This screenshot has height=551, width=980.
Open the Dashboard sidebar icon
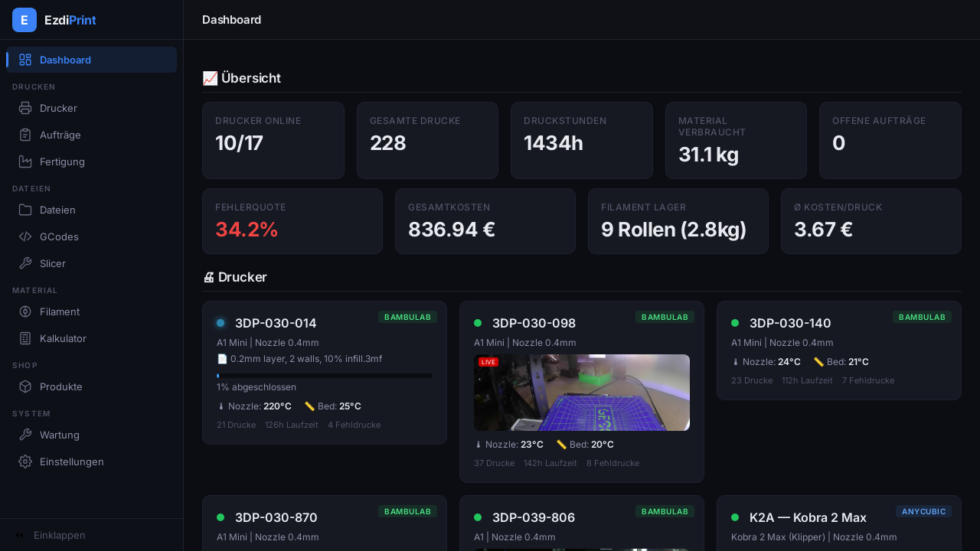25,60
